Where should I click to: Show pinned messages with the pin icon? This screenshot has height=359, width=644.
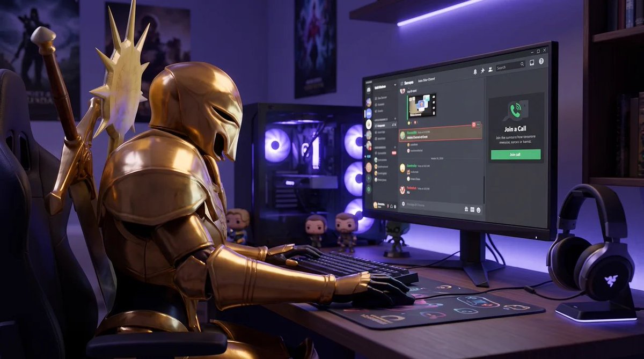482,70
